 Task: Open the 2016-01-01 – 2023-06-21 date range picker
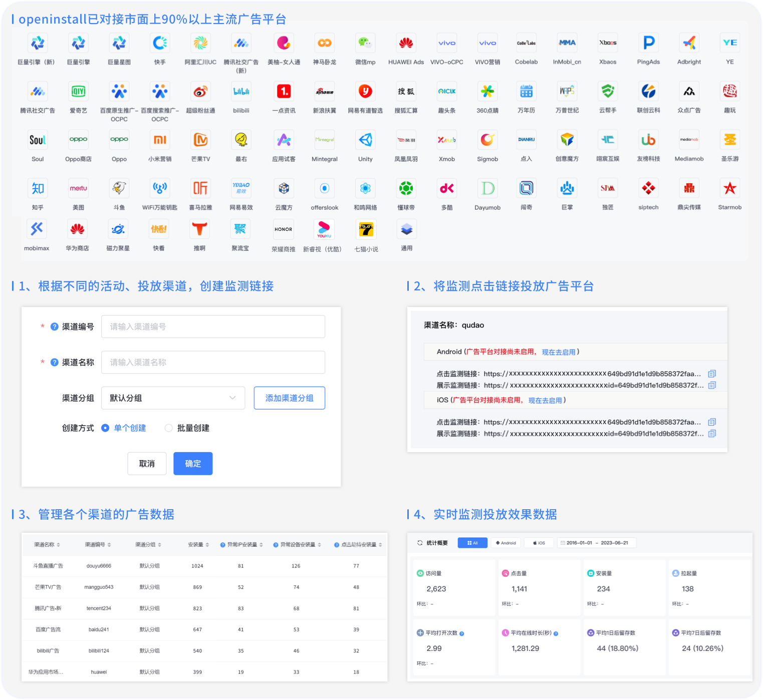597,543
